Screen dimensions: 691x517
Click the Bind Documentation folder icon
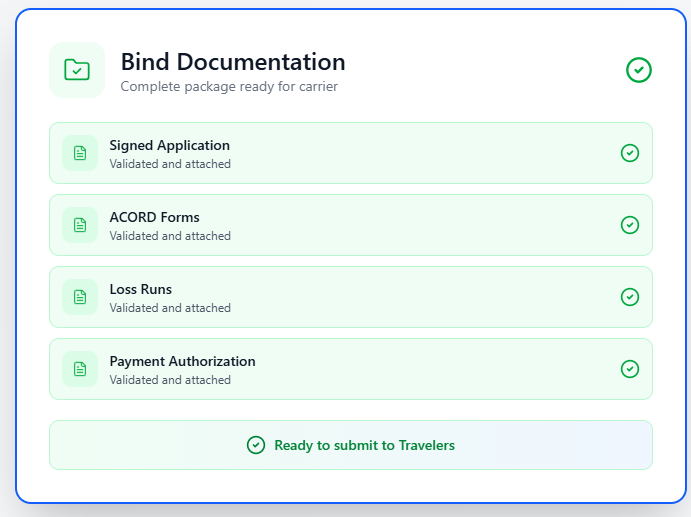77,70
